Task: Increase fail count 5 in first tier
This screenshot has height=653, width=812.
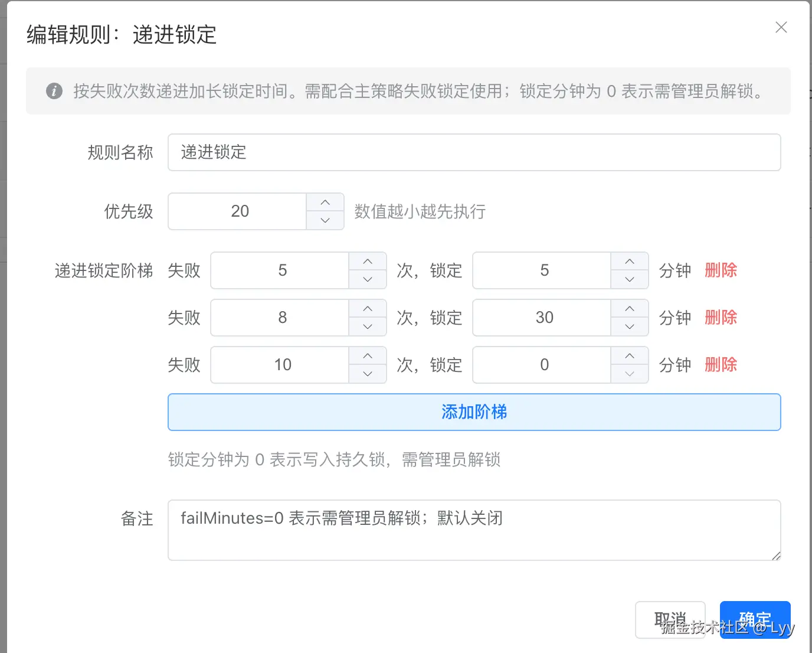Action: coord(368,262)
